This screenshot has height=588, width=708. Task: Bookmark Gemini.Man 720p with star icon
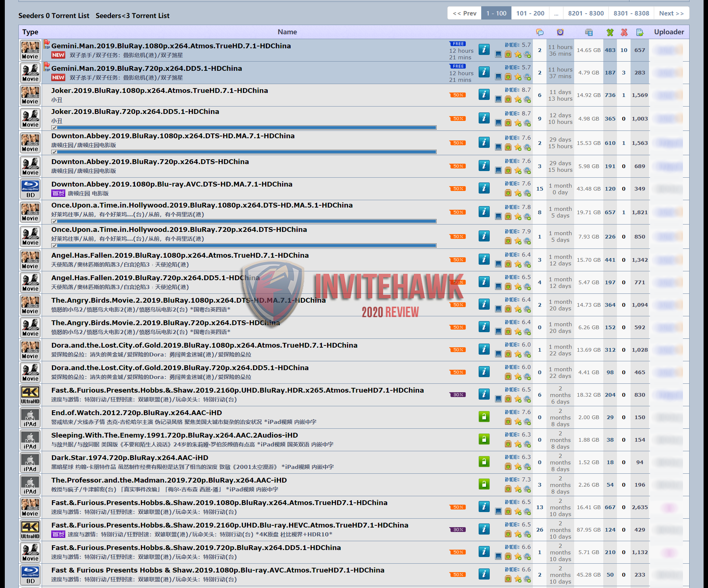(x=518, y=77)
